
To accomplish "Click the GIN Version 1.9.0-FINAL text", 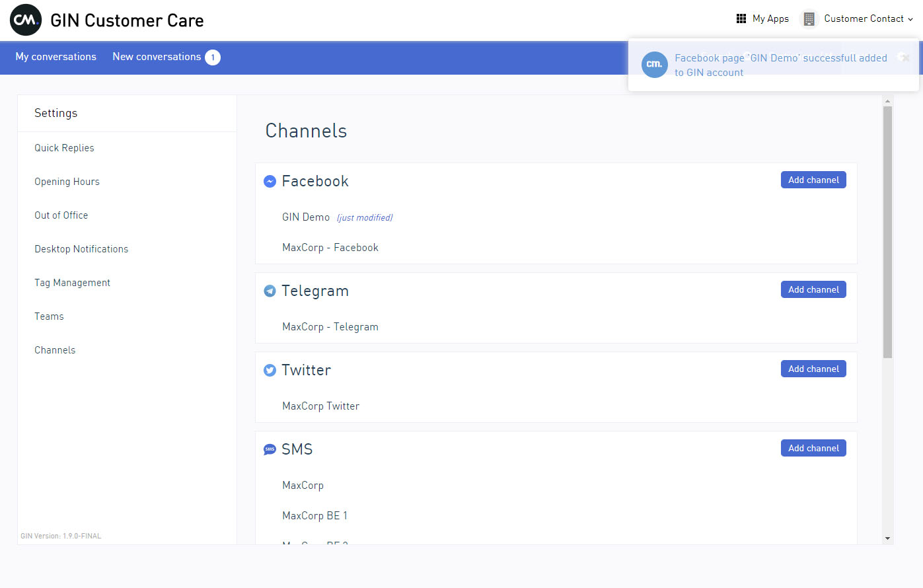I will point(61,536).
